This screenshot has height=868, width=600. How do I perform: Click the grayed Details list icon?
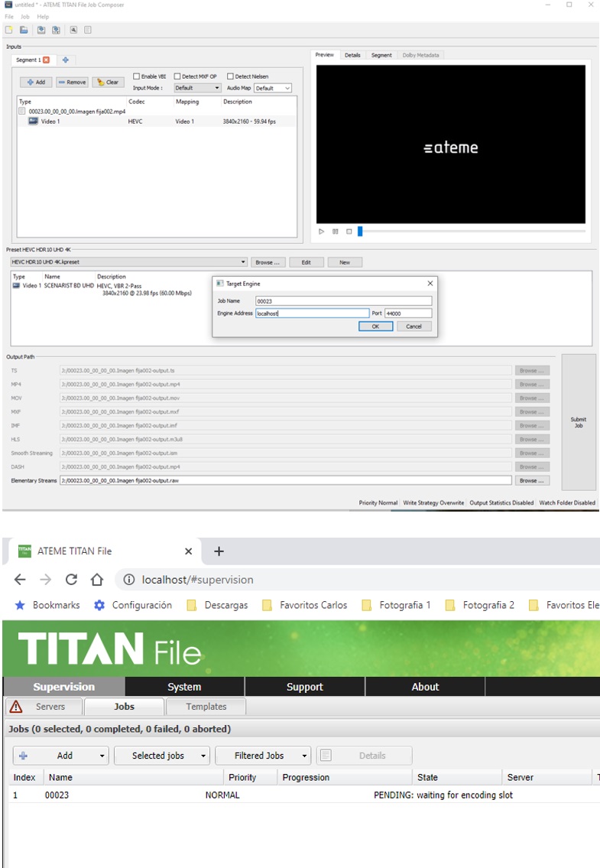tap(326, 755)
